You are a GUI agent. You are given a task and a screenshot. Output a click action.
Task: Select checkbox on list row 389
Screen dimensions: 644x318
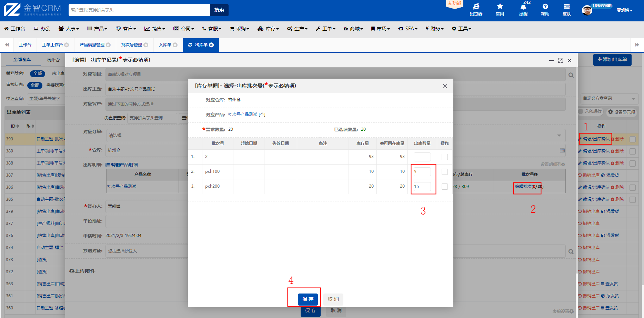[633, 151]
